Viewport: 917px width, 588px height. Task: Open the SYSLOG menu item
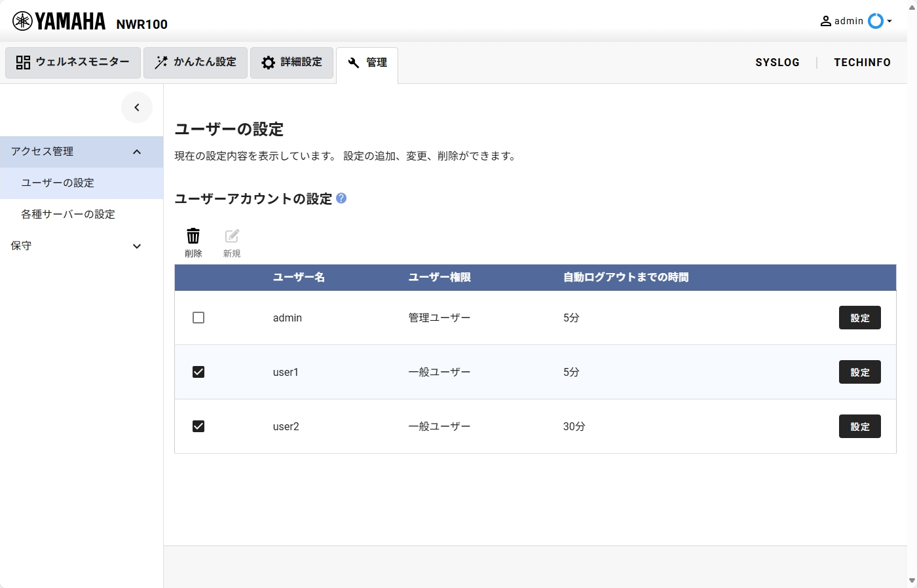tap(777, 62)
